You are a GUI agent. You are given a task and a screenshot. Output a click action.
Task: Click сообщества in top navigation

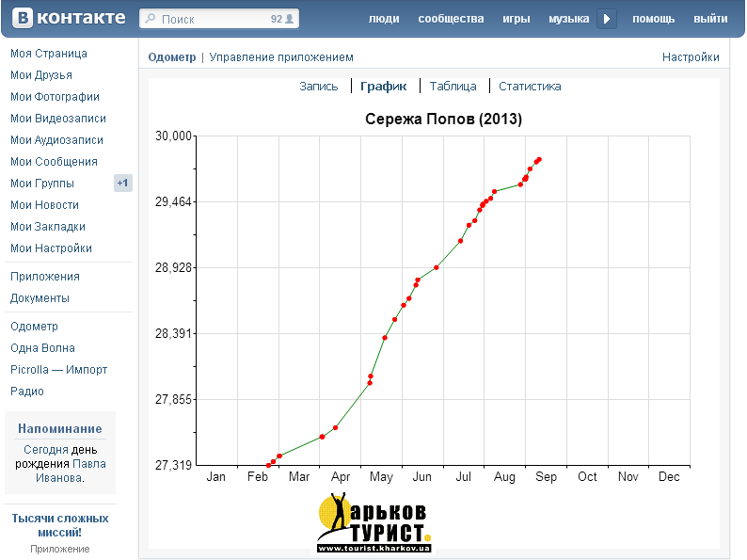[451, 19]
